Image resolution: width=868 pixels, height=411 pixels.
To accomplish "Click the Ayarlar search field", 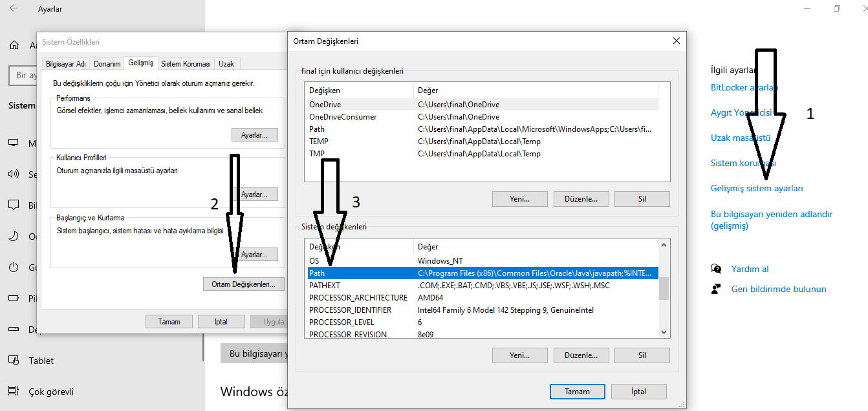I will point(23,75).
